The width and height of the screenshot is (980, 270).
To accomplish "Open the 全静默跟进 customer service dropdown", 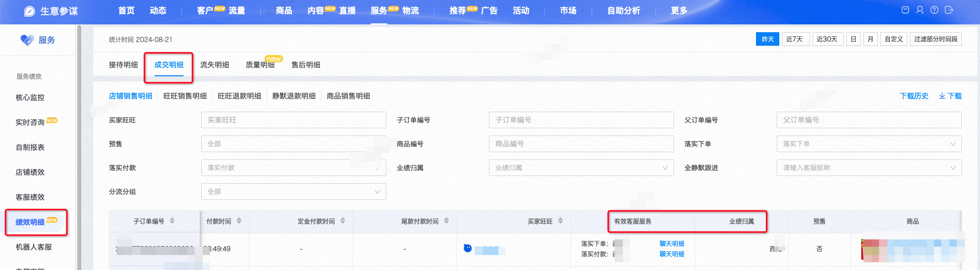I will point(869,168).
